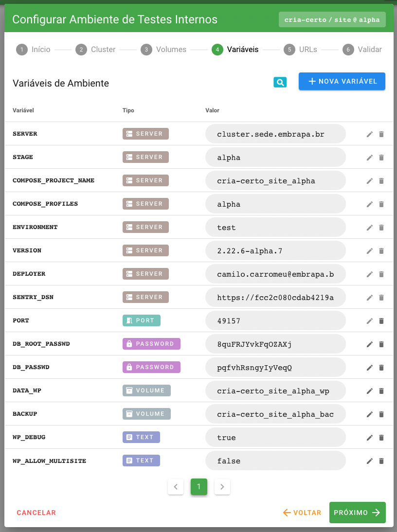Go back with VOLTAR
Viewport: 397px width, 532px height.
302,513
